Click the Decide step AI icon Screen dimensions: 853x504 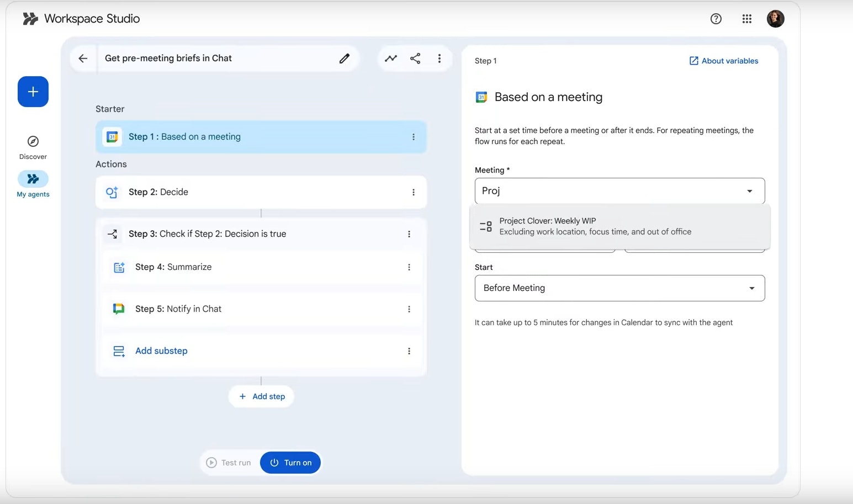[112, 192]
